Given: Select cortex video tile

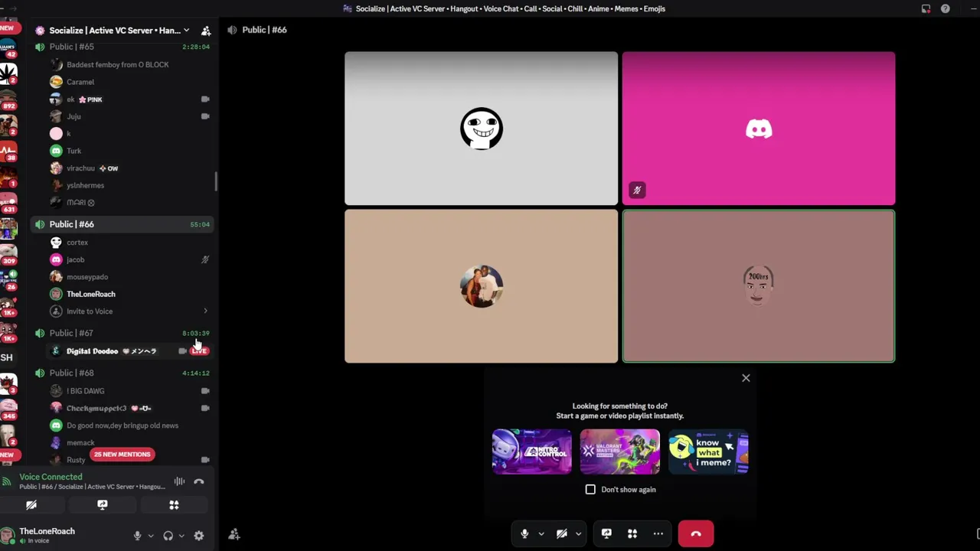Looking at the screenshot, I should click(482, 129).
